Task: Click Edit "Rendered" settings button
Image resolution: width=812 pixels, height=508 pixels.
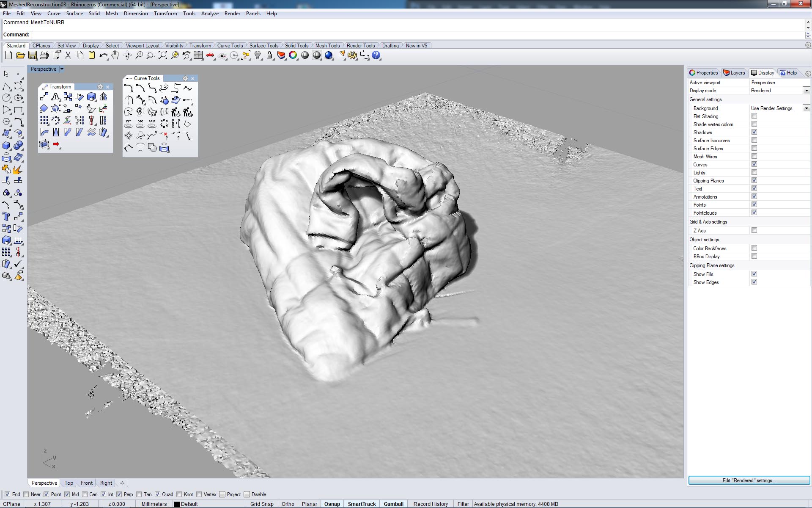Action: [x=749, y=480]
